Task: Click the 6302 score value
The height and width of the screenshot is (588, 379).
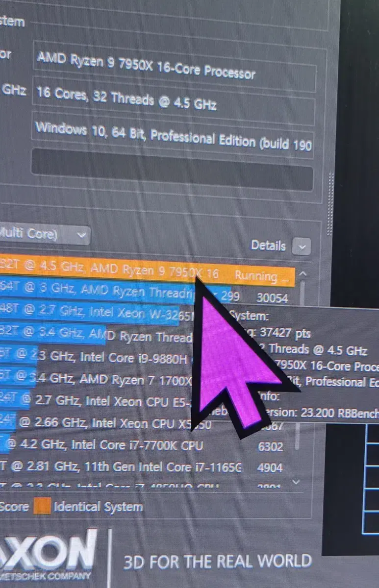Action: tap(270, 446)
